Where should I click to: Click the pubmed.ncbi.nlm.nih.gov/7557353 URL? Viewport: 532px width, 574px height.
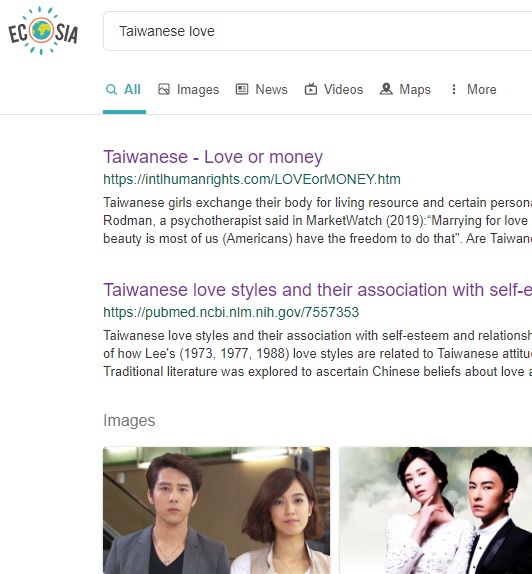pos(231,312)
